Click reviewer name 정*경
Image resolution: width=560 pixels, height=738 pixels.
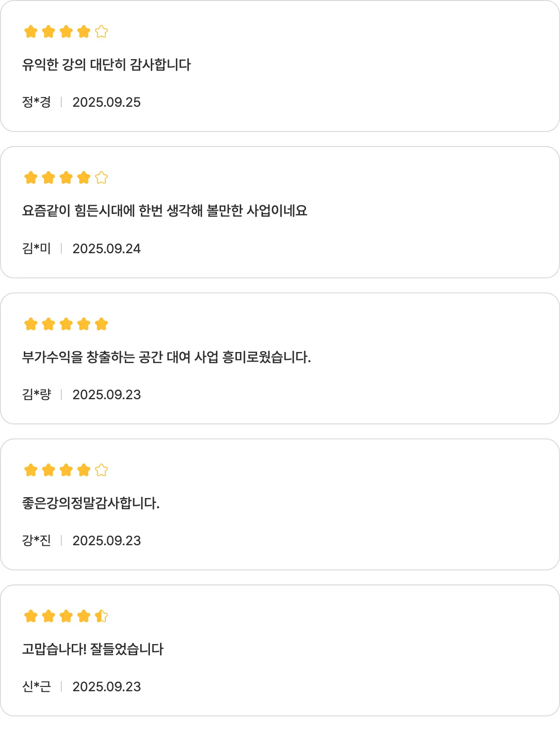(x=37, y=102)
